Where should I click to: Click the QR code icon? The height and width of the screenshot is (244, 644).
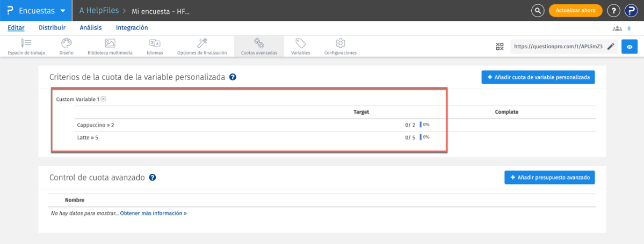[x=500, y=47]
